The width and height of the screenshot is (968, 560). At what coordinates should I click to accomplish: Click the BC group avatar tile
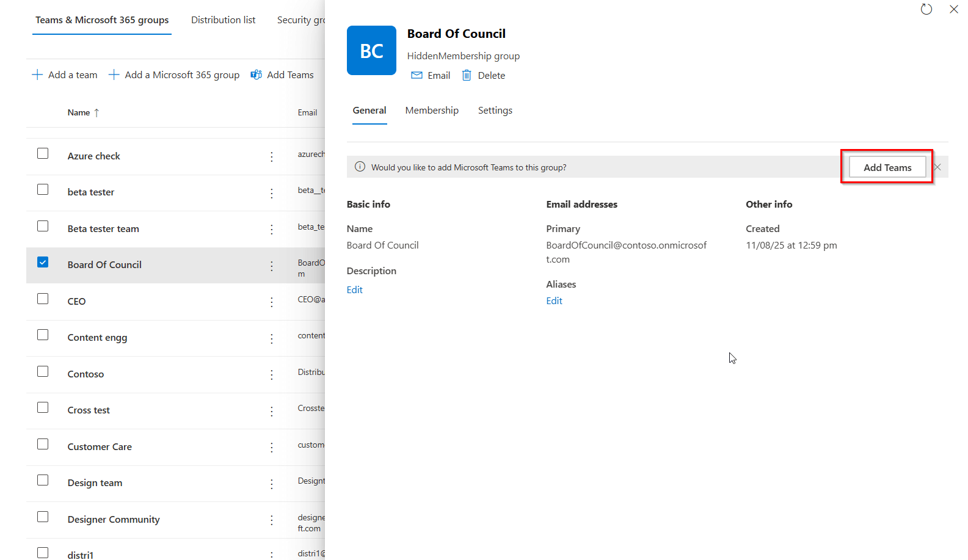pos(371,51)
